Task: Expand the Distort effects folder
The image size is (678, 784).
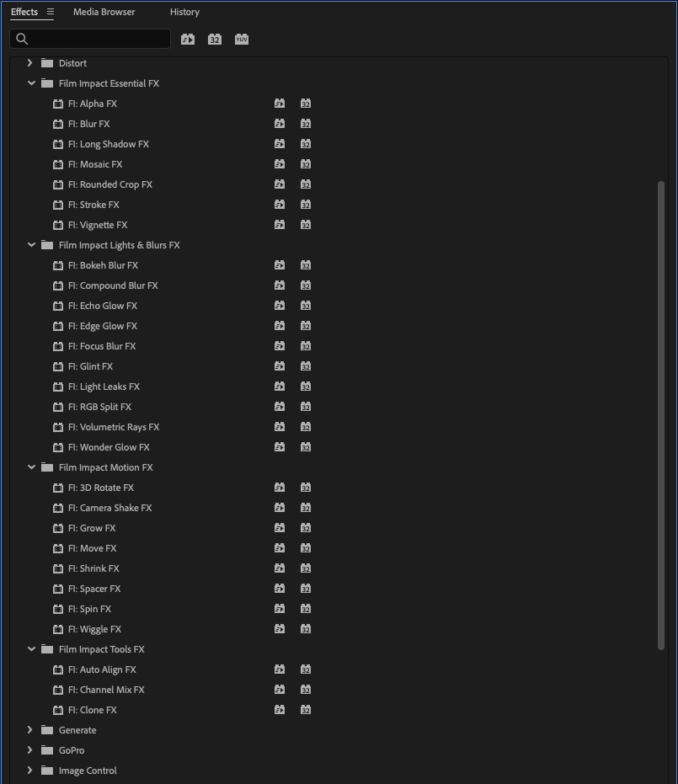Action: [30, 63]
